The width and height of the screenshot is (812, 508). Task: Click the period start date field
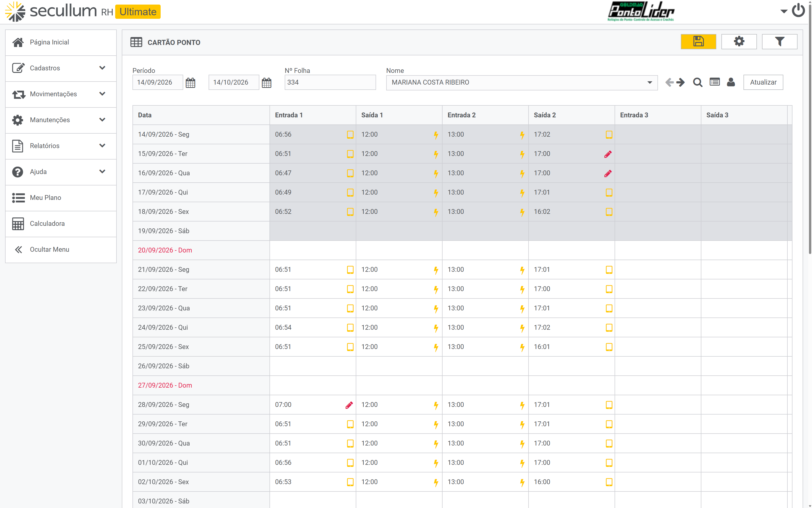pyautogui.click(x=157, y=82)
